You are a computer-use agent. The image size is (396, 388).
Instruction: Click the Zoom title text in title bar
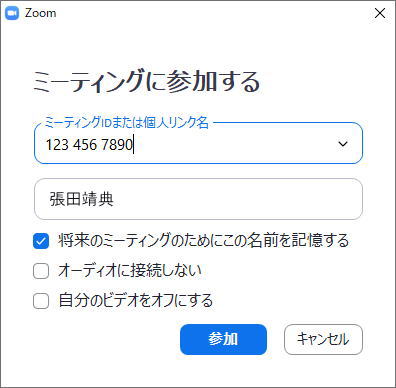(x=40, y=13)
